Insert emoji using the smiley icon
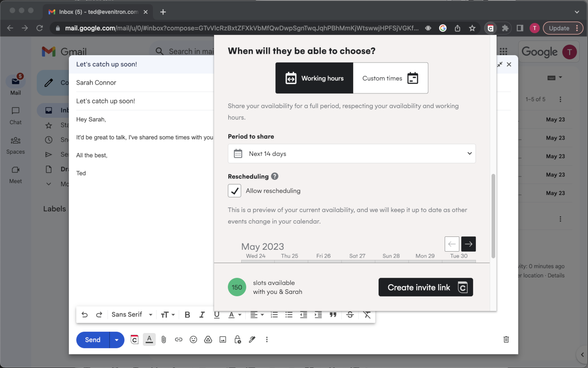 [193, 339]
